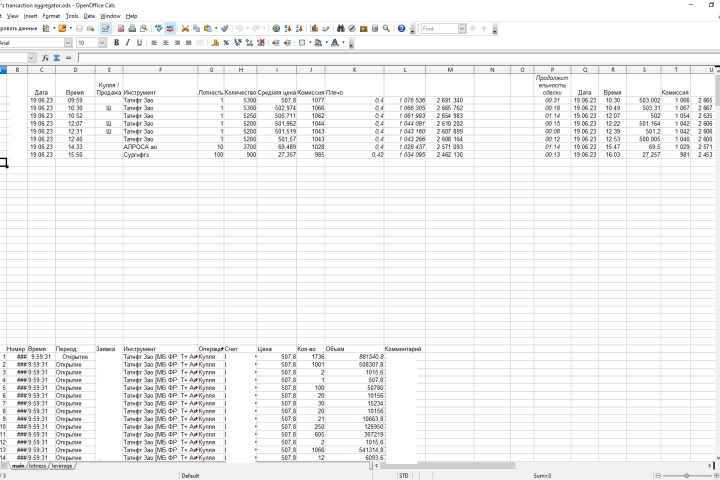Click the New document icon
This screenshot has height=480, width=720.
(x=46, y=28)
